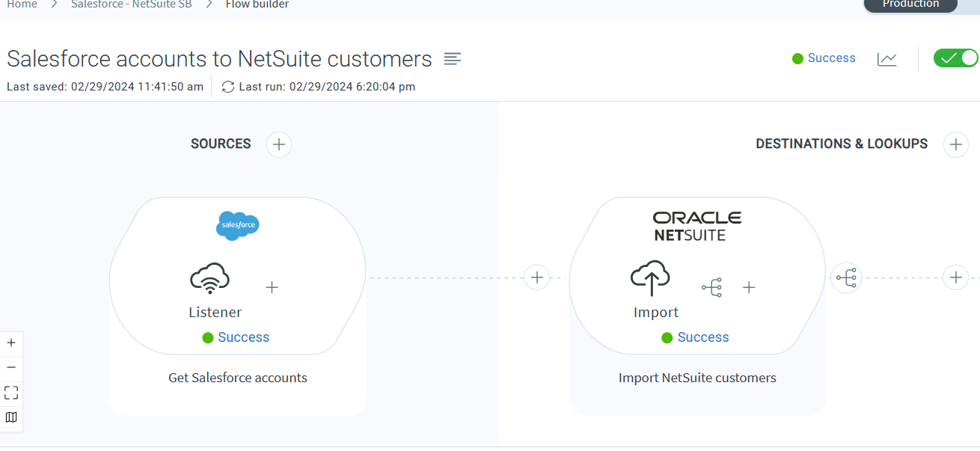Screen dimensions: 980x451
Task: Go to Salesforce - NetSuite SB breadcrumb
Action: (x=131, y=4)
